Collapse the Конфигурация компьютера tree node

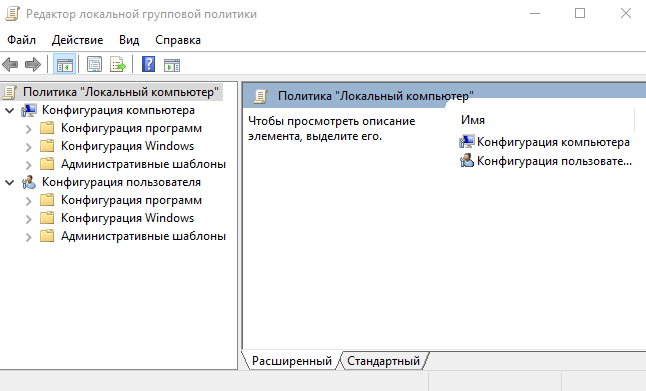click(10, 110)
